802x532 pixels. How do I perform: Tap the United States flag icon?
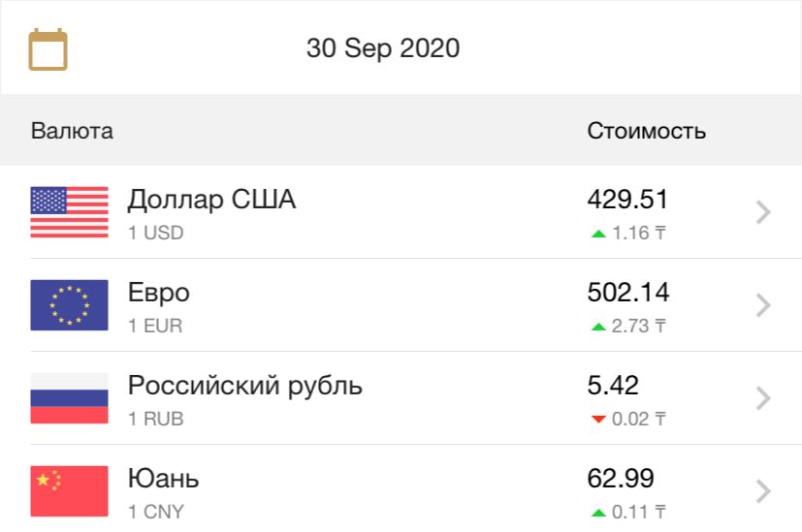coord(69,212)
